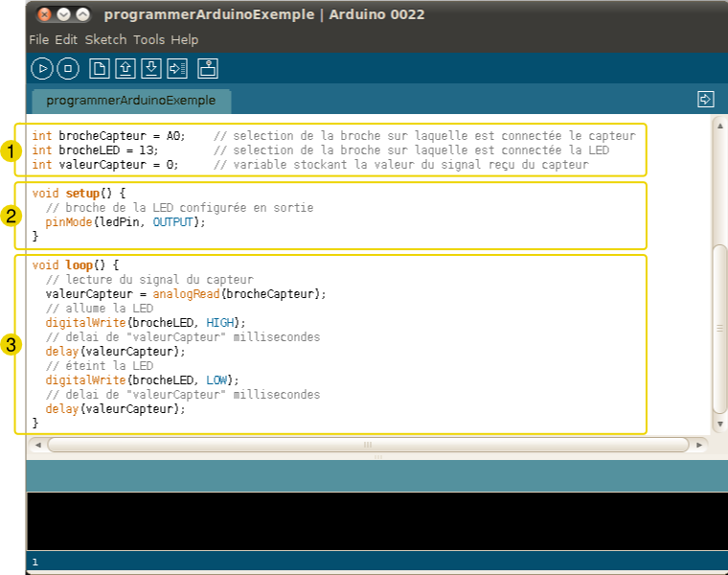Open the tab menu arrow button

tap(706, 99)
